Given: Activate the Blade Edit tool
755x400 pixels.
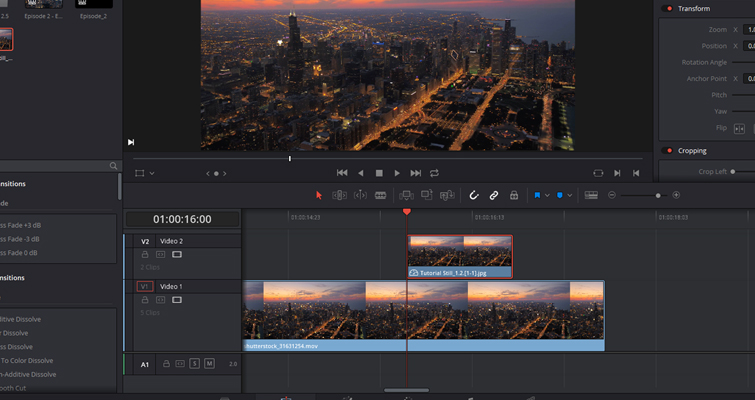Looking at the screenshot, I should [x=381, y=195].
